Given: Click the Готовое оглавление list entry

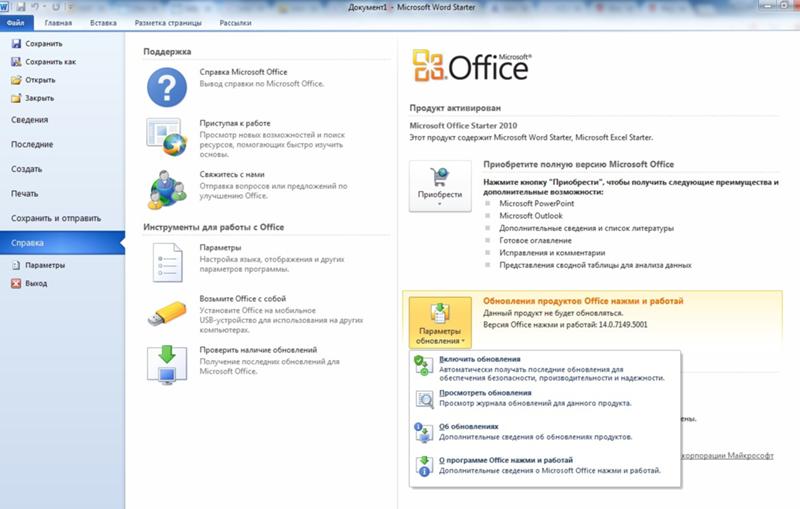Looking at the screenshot, I should (535, 240).
